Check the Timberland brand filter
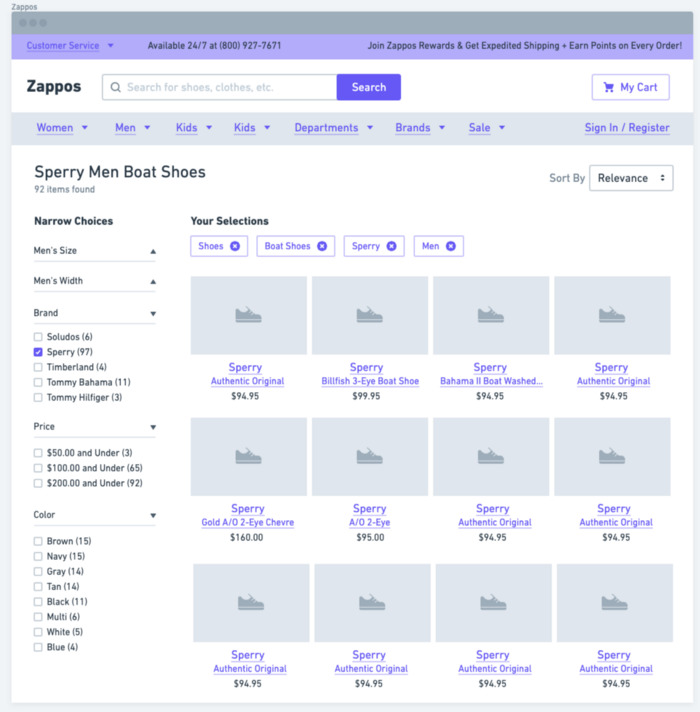The height and width of the screenshot is (712, 700). (38, 367)
